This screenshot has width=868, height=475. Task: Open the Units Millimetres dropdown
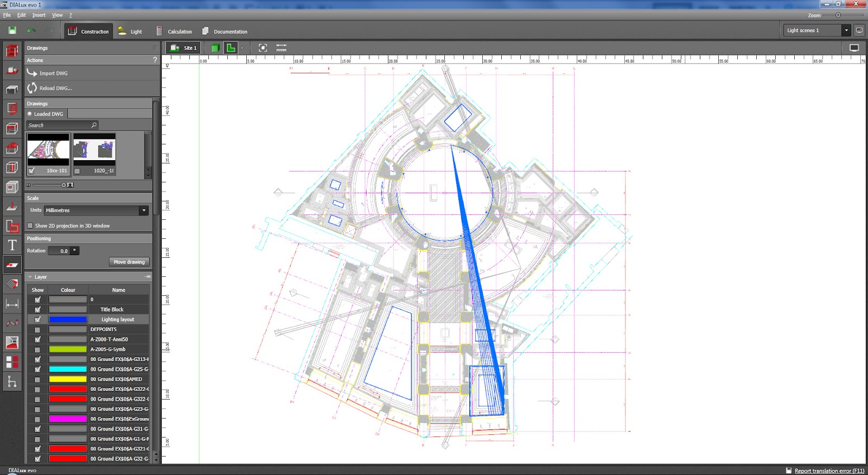(x=144, y=211)
